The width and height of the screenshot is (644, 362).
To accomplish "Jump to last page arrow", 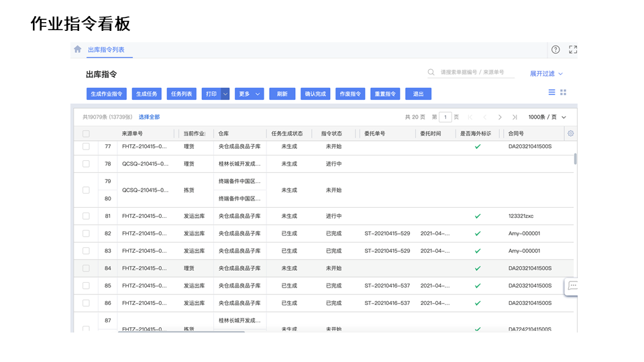I will point(515,117).
